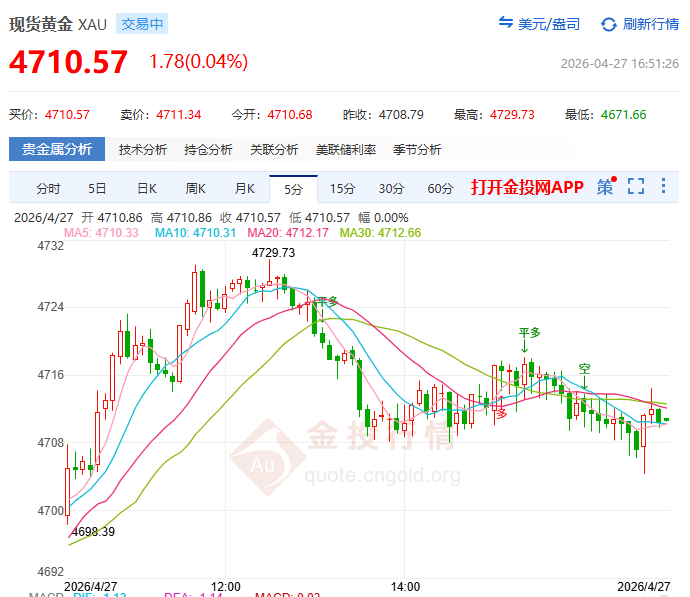This screenshot has height=597, width=690.
Task: Click the current price 4710.57 headline
Action: coord(68,62)
